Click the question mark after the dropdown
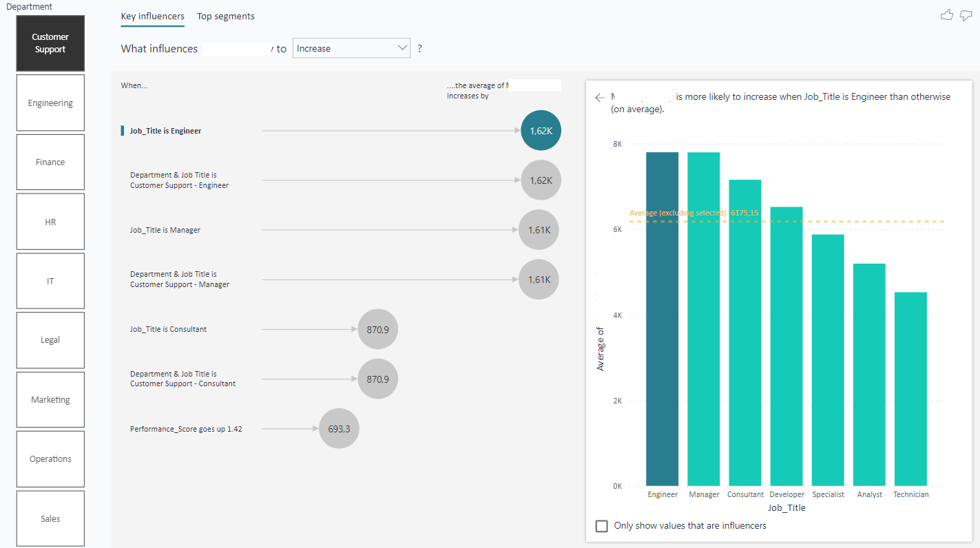The image size is (980, 548). click(x=419, y=49)
